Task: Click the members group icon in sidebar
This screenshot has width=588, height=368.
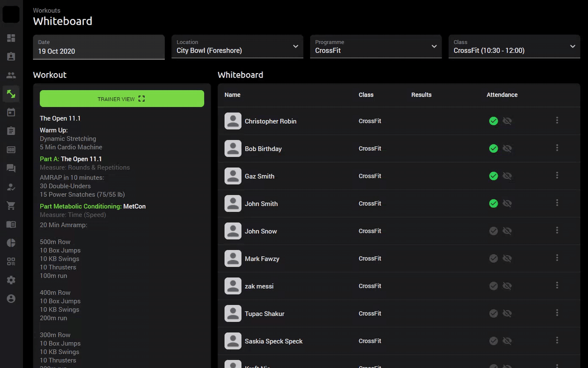Action: [11, 75]
